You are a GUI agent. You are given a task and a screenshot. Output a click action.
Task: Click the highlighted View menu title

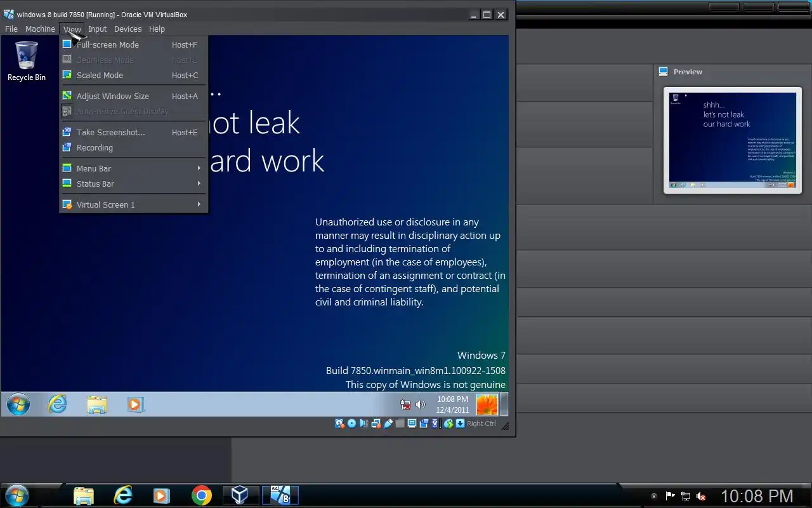pyautogui.click(x=72, y=29)
